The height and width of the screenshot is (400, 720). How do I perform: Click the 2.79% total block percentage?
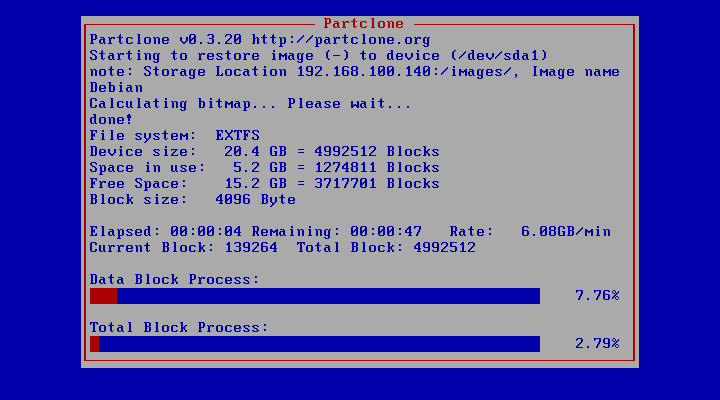coord(597,344)
